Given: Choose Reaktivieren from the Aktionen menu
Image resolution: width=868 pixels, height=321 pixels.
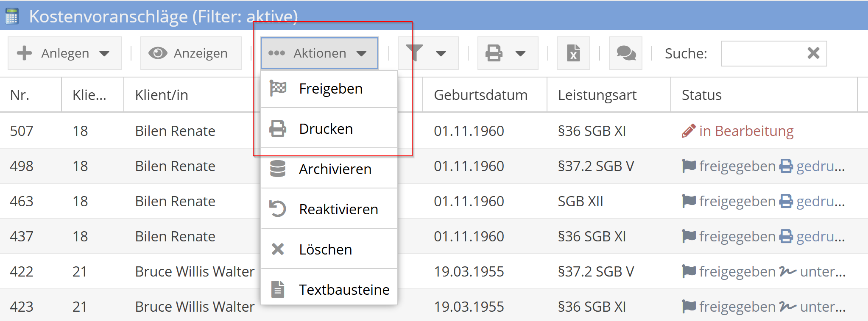Looking at the screenshot, I should pos(329,209).
